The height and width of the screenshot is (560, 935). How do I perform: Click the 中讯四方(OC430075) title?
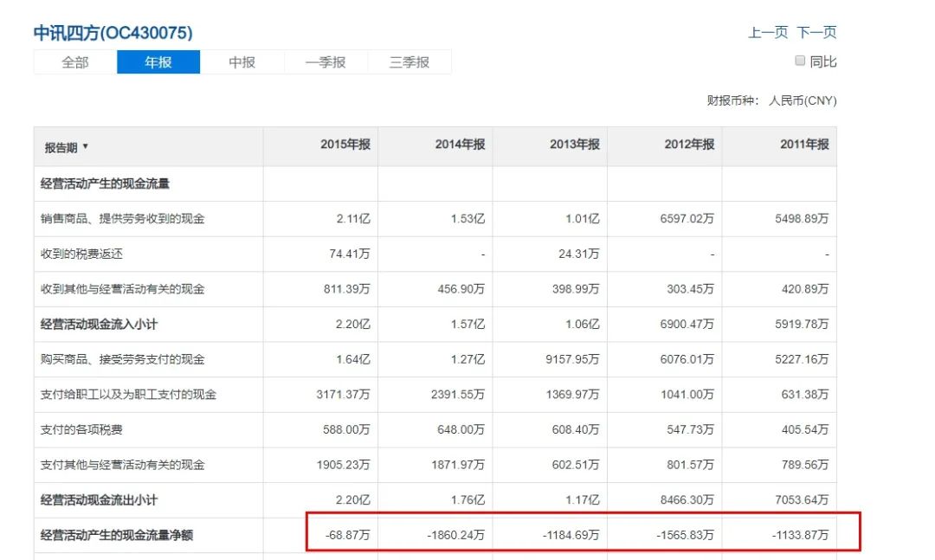[x=113, y=32]
